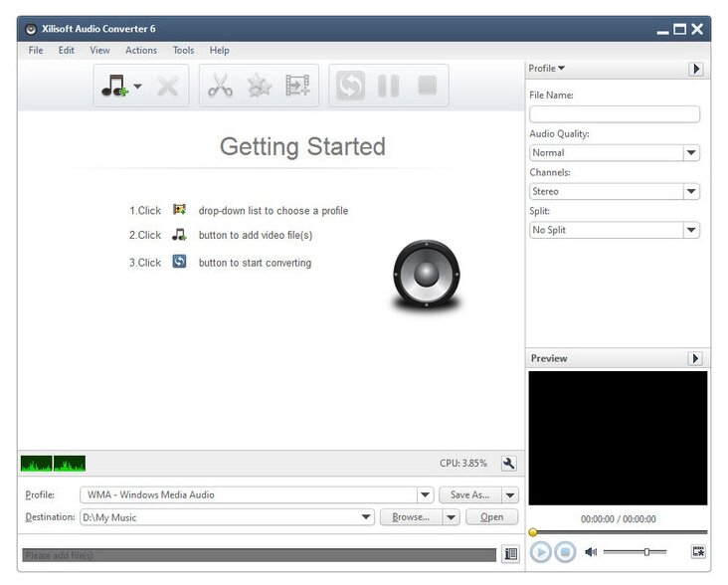Click the CPU: 3.85% readout
Screen dimensions: 728x585
point(463,463)
